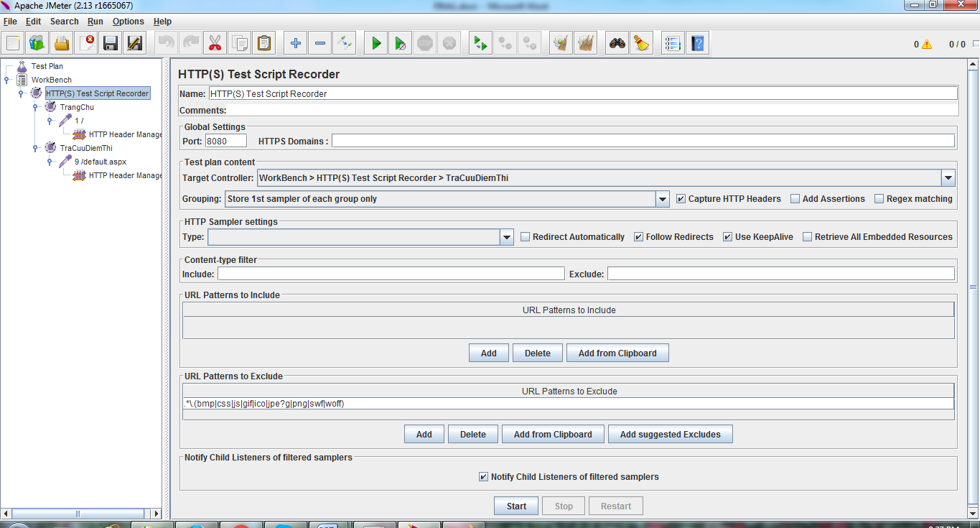Open the HTTP Sampler Type dropdown

coord(507,237)
